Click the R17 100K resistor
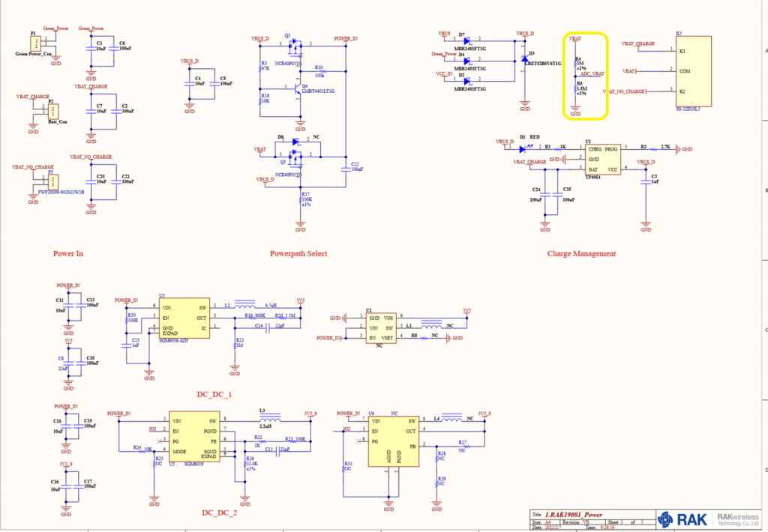768x532 pixels. (301, 199)
